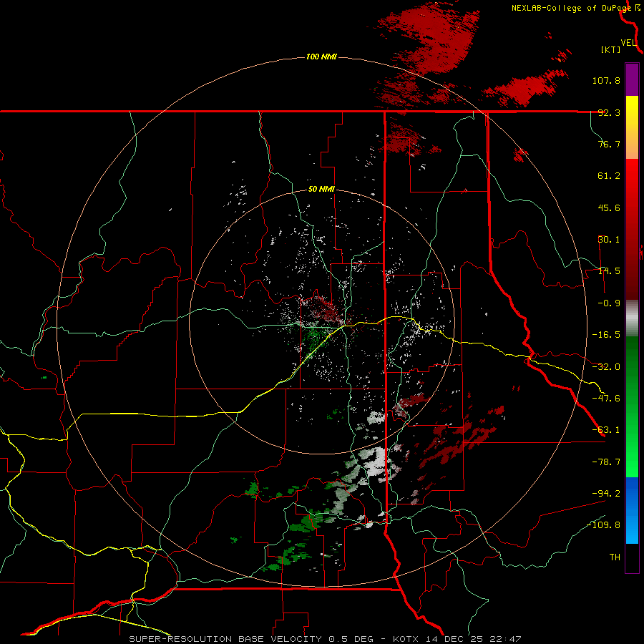
Task: Click the 61.2 velocity scale value
Action: tap(609, 176)
